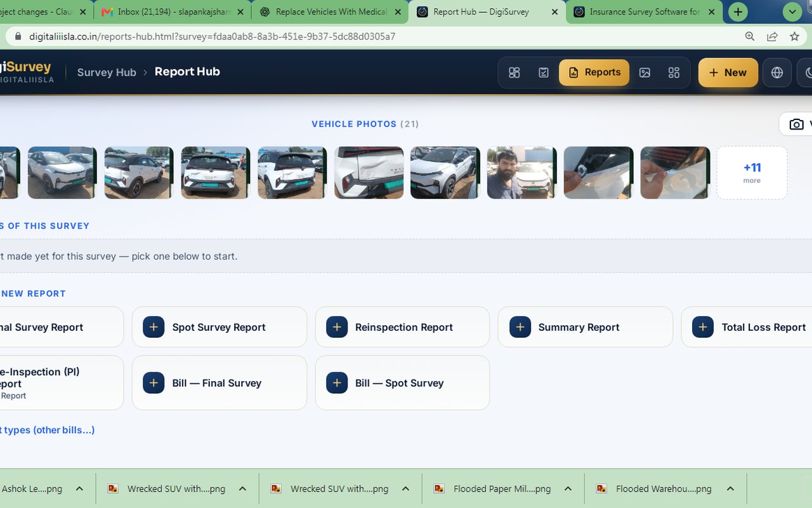
Task: Click plus icon on Bill — Spot Survey
Action: [x=337, y=383]
